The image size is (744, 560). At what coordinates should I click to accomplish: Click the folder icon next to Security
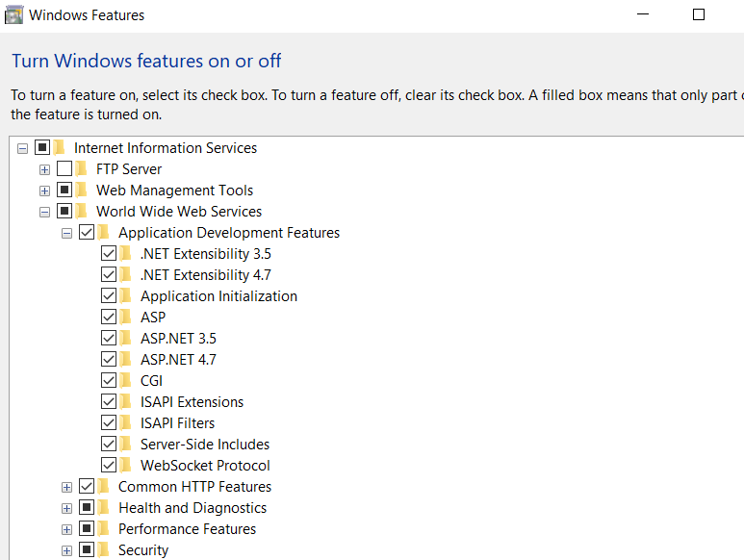tap(103, 550)
